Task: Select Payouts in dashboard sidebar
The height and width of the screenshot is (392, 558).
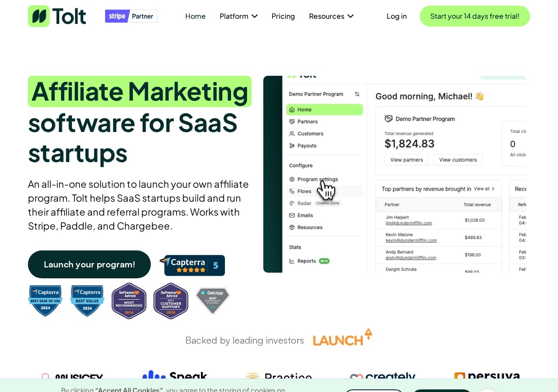Action: coord(324,145)
